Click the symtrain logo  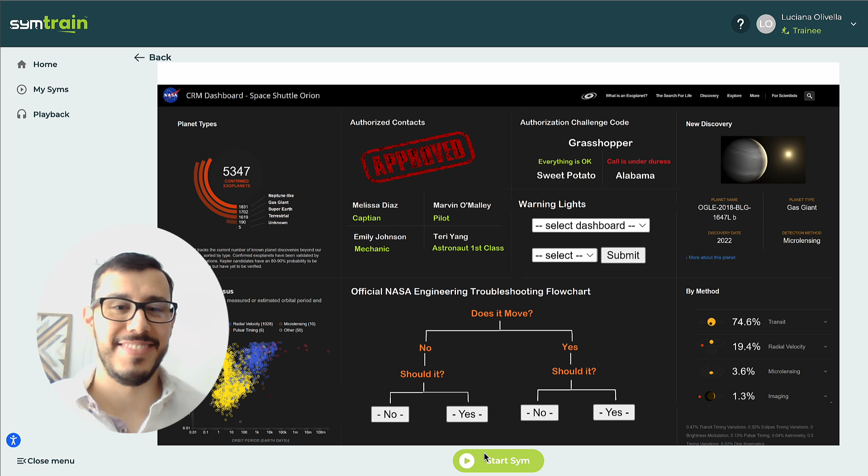click(49, 24)
